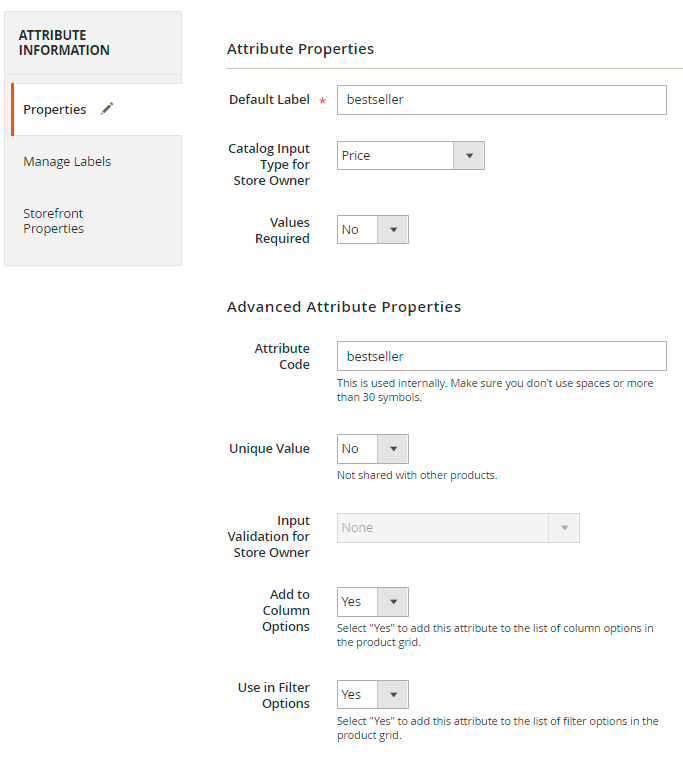
Task: Toggle the Add to Column Options selector
Action: pyautogui.click(x=372, y=602)
